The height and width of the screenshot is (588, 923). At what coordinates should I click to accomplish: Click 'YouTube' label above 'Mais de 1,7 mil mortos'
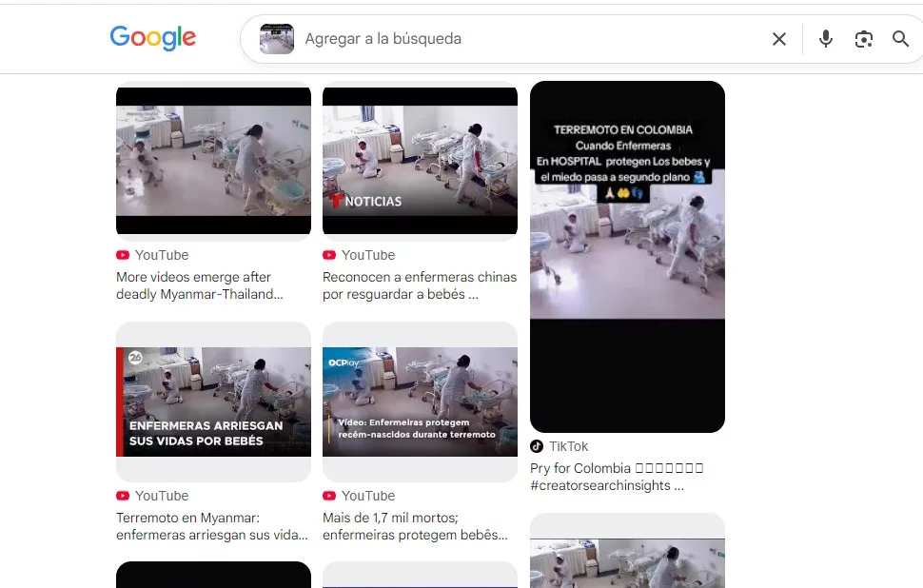point(368,496)
